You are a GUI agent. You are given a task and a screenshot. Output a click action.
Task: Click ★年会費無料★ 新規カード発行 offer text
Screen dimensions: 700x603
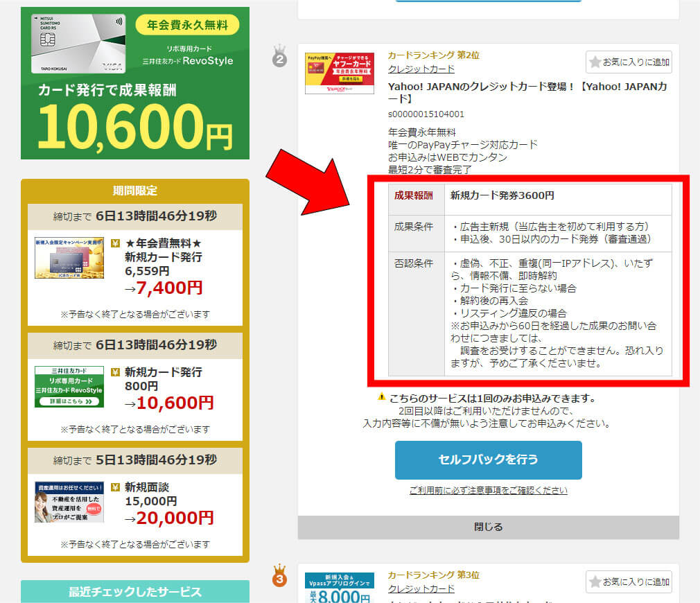coord(164,250)
